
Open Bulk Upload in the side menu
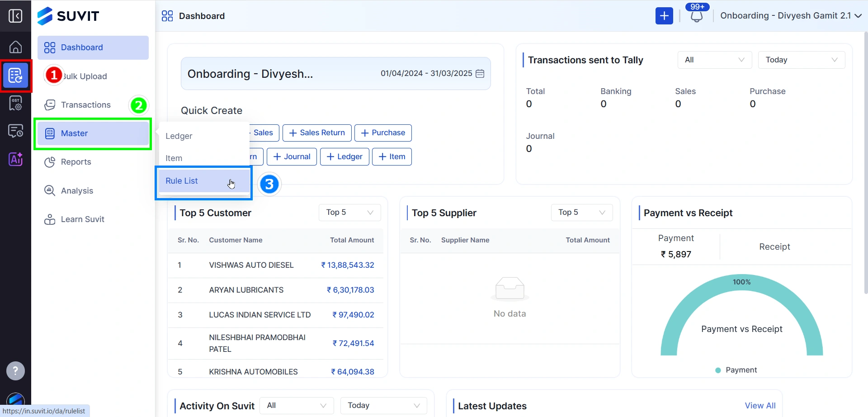(93, 76)
